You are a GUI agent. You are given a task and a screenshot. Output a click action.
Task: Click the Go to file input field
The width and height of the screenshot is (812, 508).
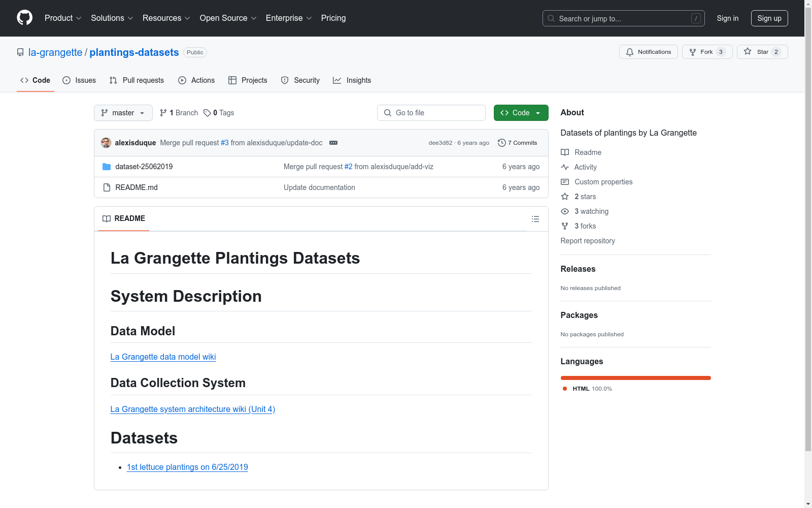[x=431, y=113]
